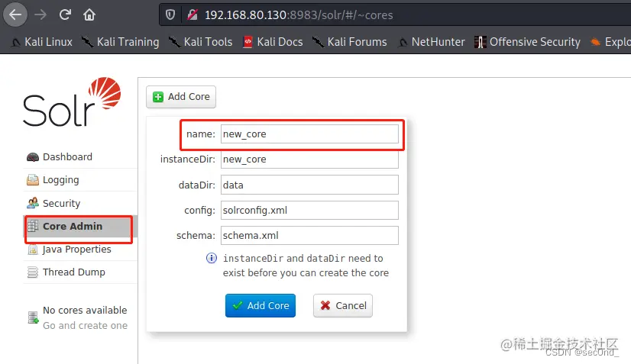Open the Kali Docs bookmark
Screen dimensions: 631x364
tap(273, 42)
